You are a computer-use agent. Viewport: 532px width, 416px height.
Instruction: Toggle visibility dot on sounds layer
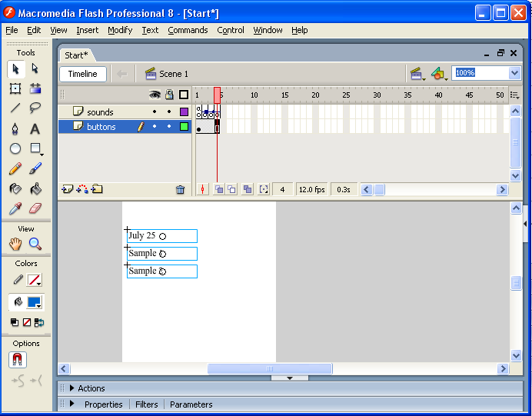pos(155,112)
